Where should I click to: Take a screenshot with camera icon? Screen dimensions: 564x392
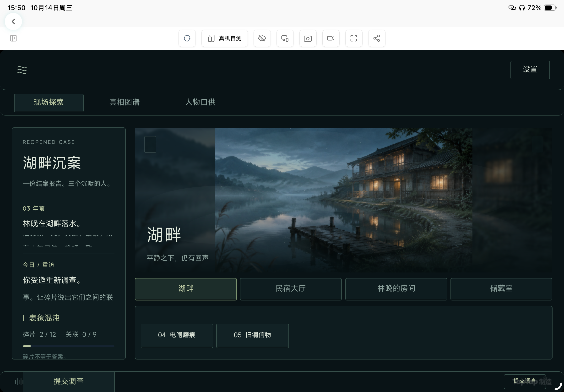click(308, 38)
